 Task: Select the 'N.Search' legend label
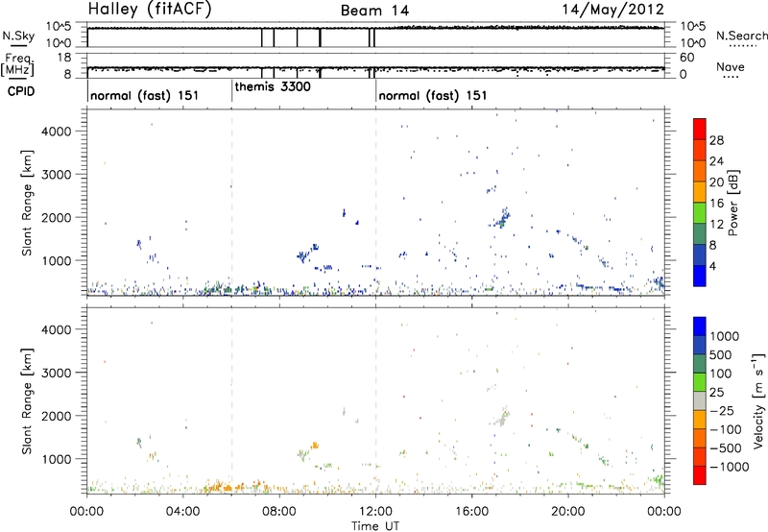click(741, 36)
